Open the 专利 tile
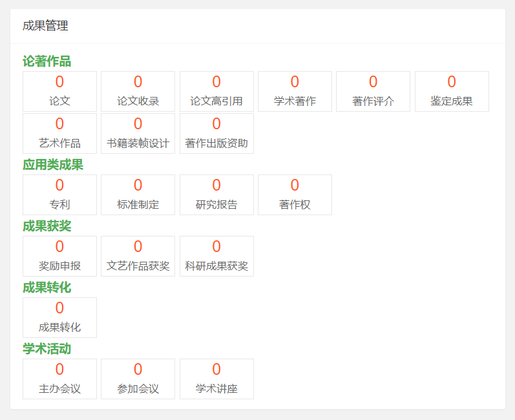This screenshot has width=515, height=420. (x=59, y=194)
